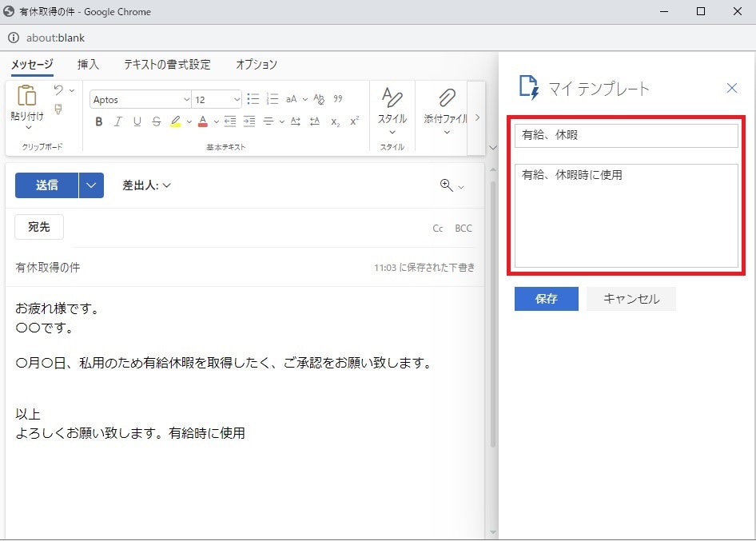Click the 保存 button to save the template
Viewport: 756px width, 541px height.
click(x=546, y=299)
